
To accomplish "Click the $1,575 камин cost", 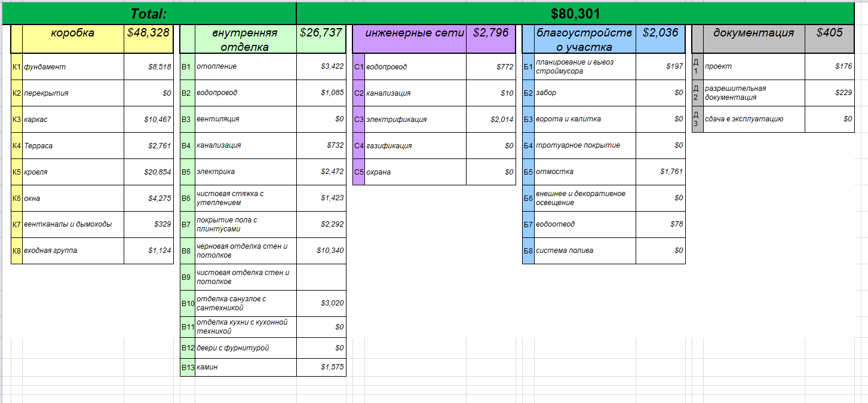I will click(x=321, y=367).
